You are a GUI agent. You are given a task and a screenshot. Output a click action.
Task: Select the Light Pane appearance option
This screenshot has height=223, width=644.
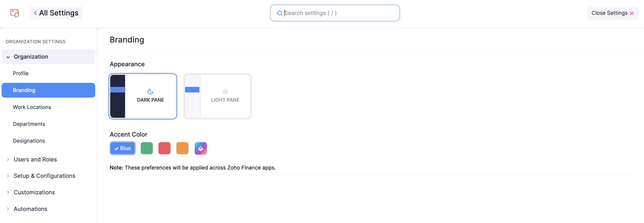tap(218, 96)
